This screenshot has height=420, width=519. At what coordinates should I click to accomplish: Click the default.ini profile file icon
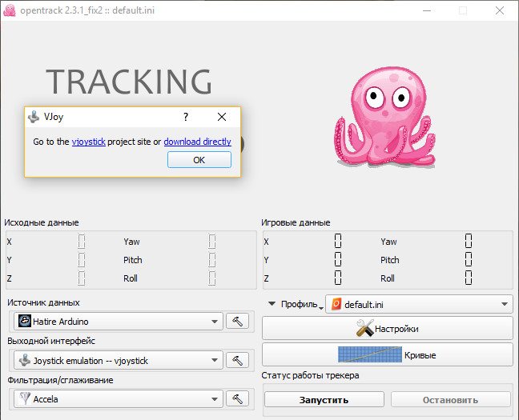click(x=336, y=304)
